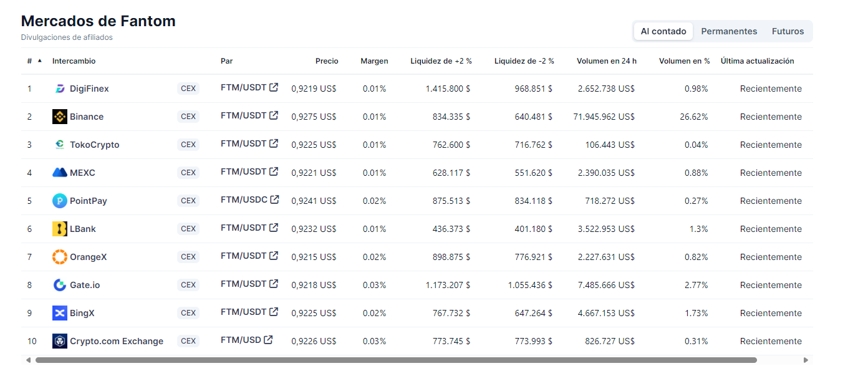Click the 26.62% volume share value
This screenshot has width=868, height=371.
click(x=695, y=117)
